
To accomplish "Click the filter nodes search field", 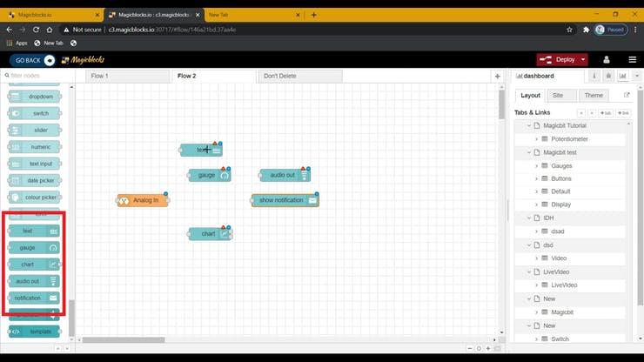I will pyautogui.click(x=39, y=76).
